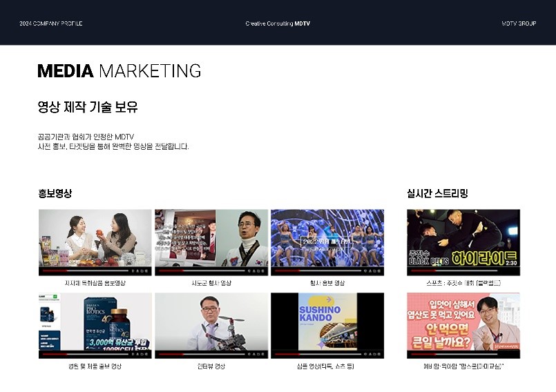
Task: Open the man in taekwondo uniform video
Action: pos(211,238)
